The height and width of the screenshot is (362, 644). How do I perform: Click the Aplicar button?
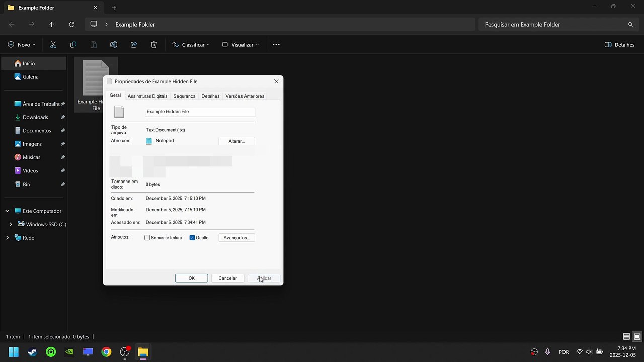point(264,278)
